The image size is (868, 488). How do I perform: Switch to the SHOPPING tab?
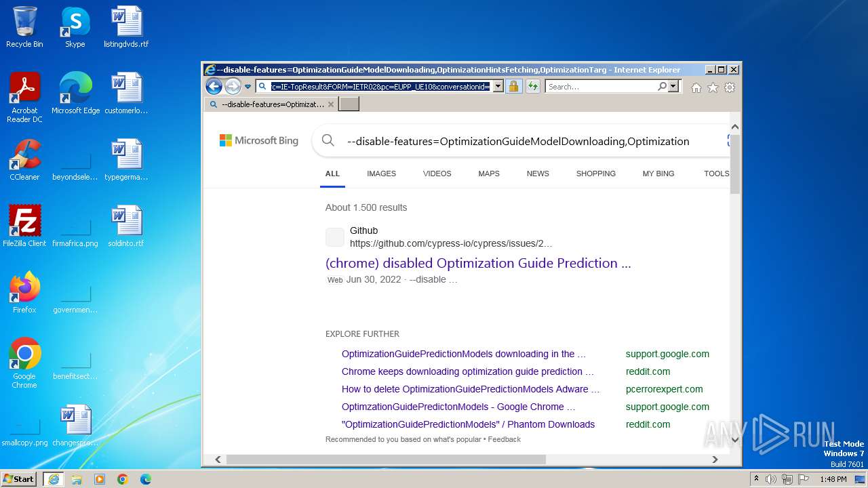pos(596,174)
